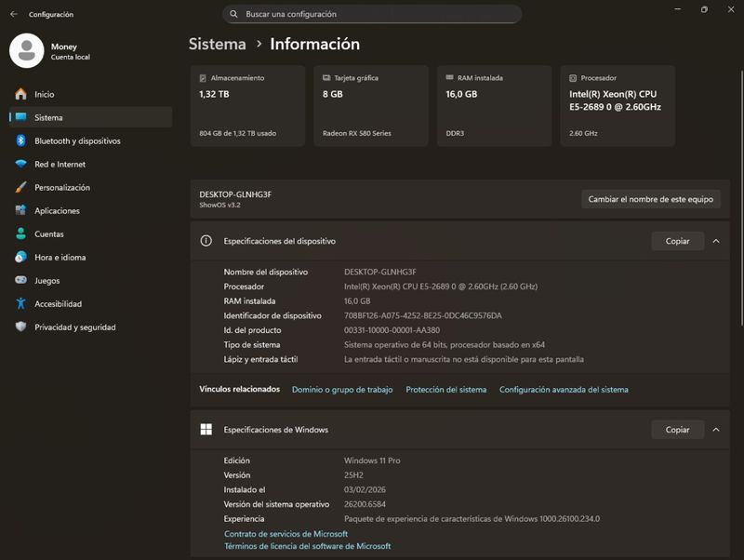The height and width of the screenshot is (560, 744).
Task: Click the Accesibilidad figure icon
Action: [20, 303]
